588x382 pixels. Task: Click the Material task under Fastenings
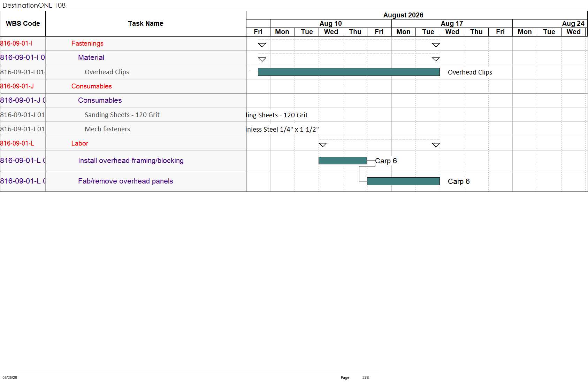[91, 58]
